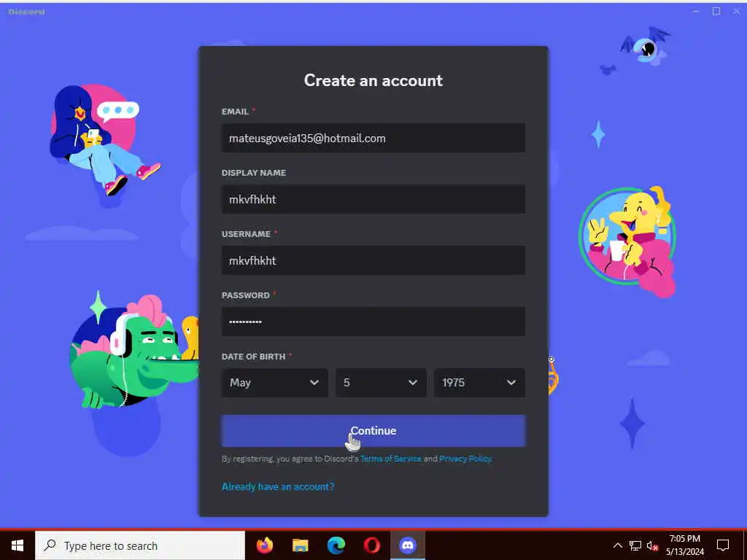Screen dimensions: 747x560
Task: Open the Windows Start menu
Action: tap(18, 545)
